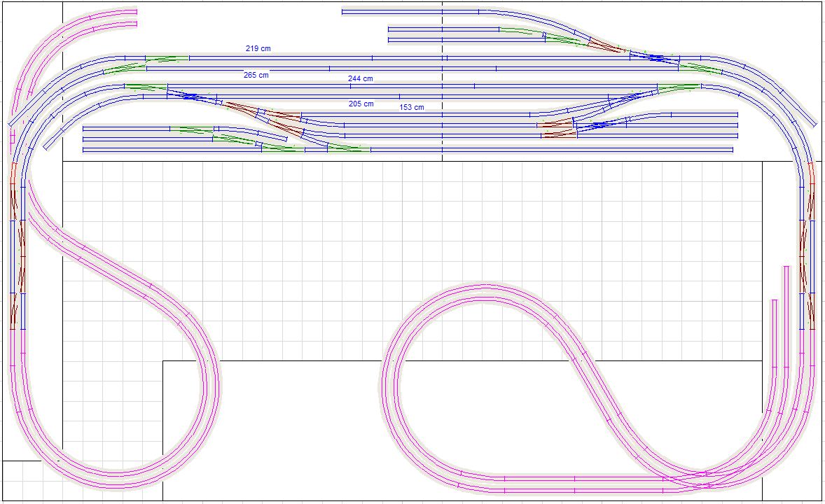Click the 265 cm track length label

click(x=256, y=75)
